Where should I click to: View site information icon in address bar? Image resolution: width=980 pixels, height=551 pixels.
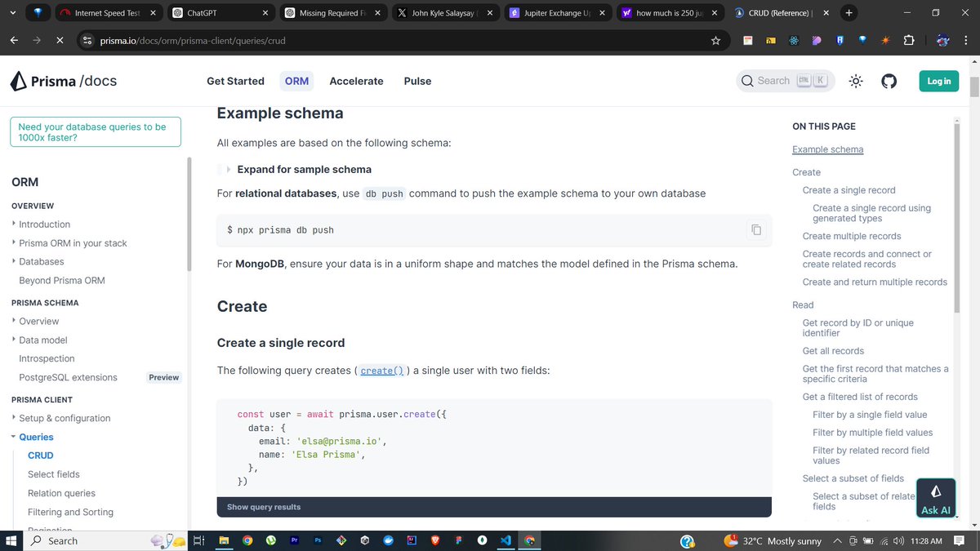pos(88,40)
